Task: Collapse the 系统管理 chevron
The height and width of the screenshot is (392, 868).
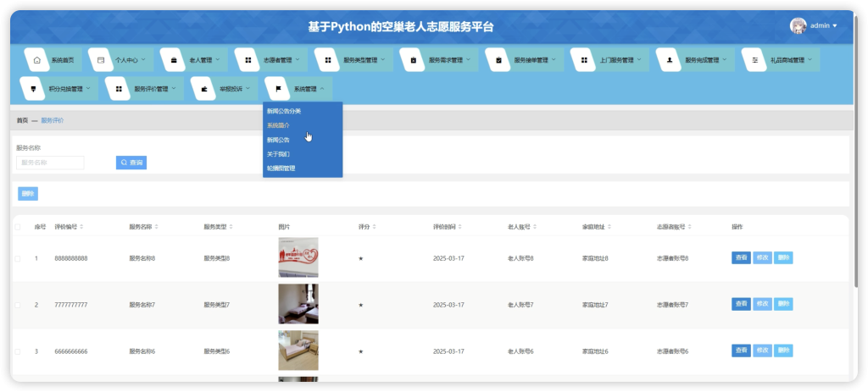Action: click(322, 88)
